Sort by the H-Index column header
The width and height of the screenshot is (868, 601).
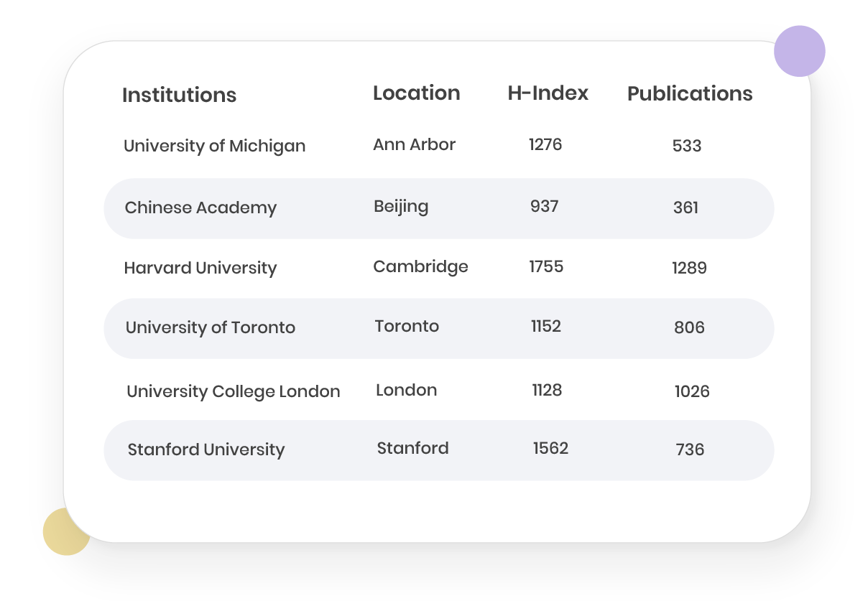(548, 93)
